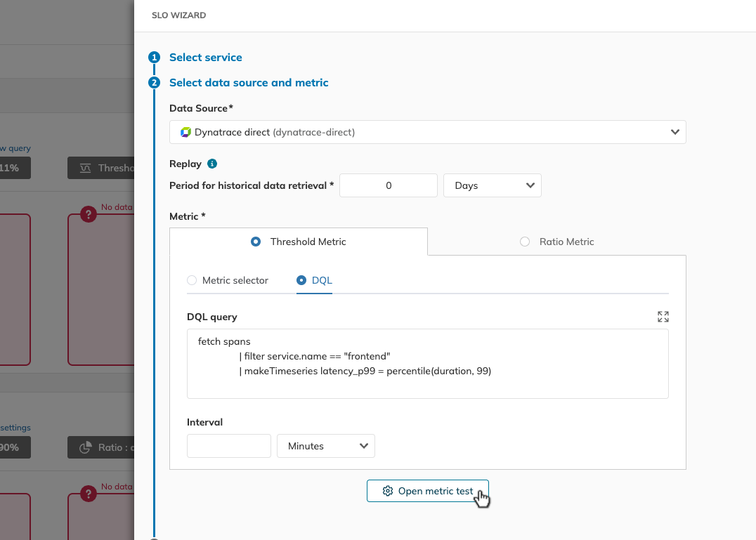Click the filter service.name line in the query

315,357
